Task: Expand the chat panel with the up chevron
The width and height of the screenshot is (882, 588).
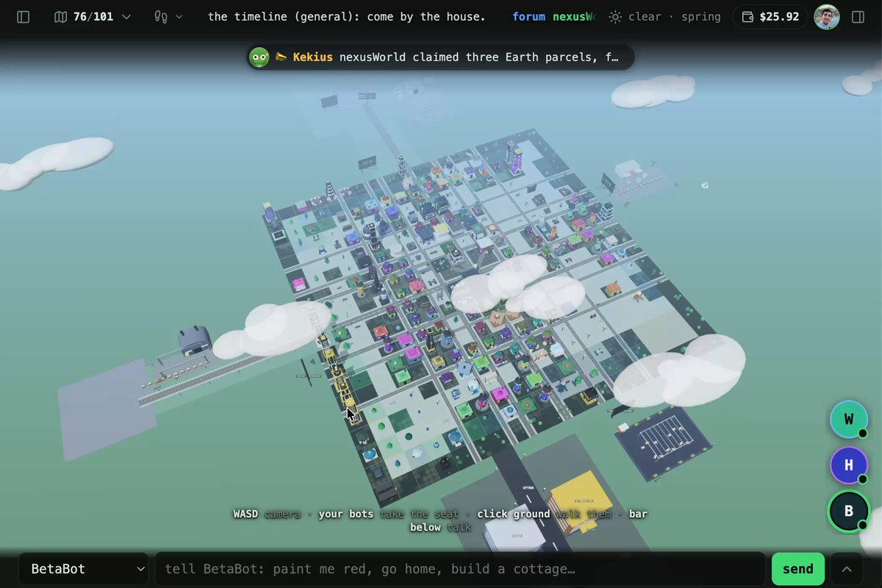Action: (846, 569)
